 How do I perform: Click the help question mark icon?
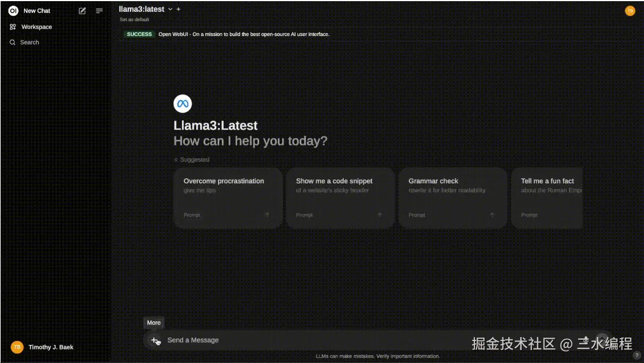637,356
